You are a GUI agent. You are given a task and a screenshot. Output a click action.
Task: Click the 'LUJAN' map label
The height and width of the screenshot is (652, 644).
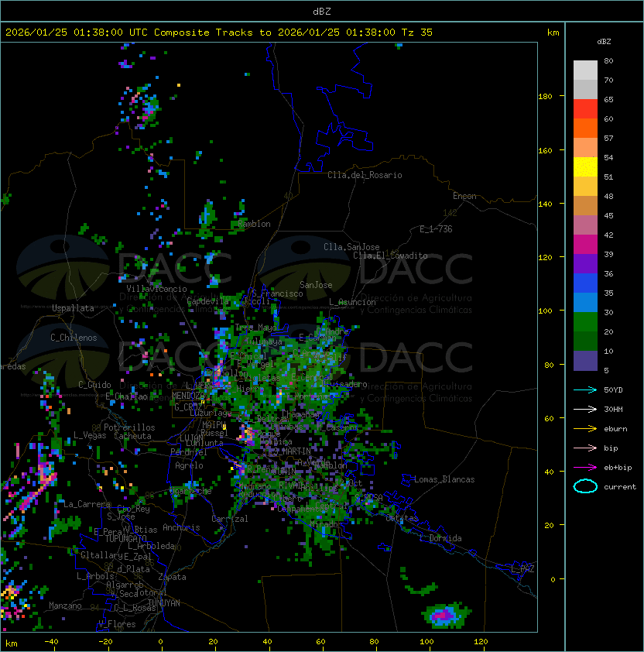pyautogui.click(x=192, y=438)
